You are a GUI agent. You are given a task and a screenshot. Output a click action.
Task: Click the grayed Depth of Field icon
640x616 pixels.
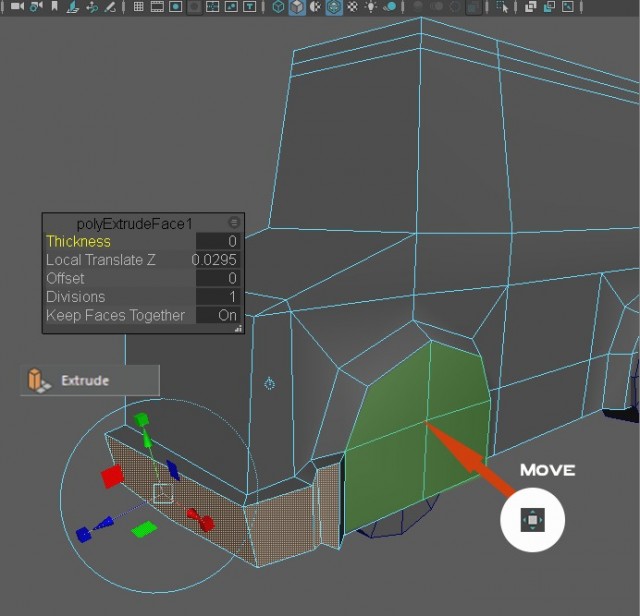(473, 7)
